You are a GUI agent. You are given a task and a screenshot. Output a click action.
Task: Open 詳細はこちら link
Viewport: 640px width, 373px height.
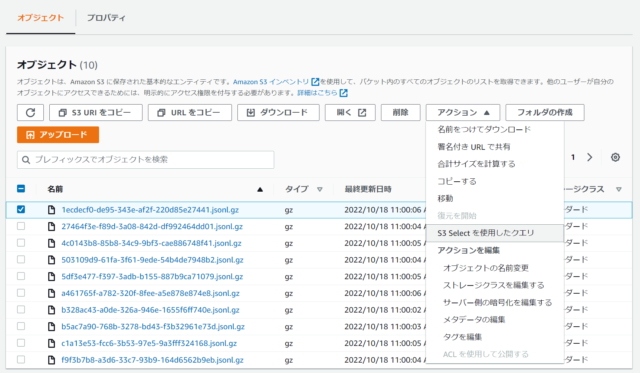[318, 93]
